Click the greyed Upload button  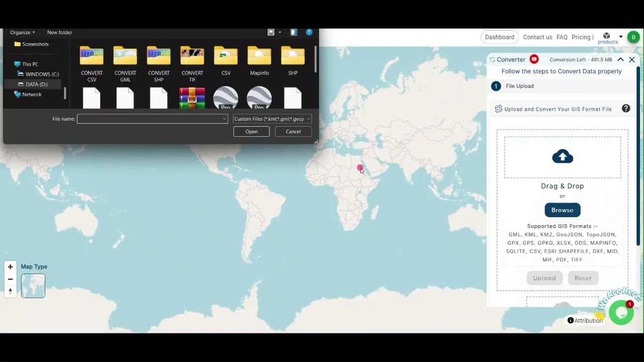[544, 278]
